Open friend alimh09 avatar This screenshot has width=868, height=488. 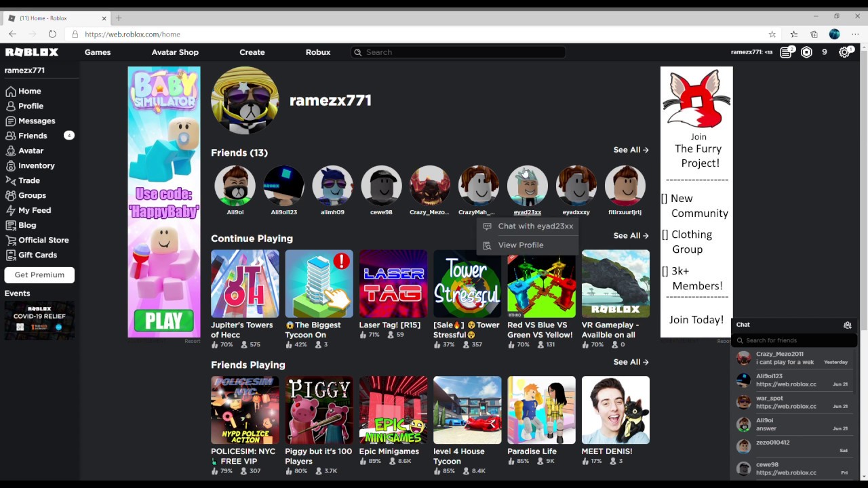pyautogui.click(x=333, y=185)
